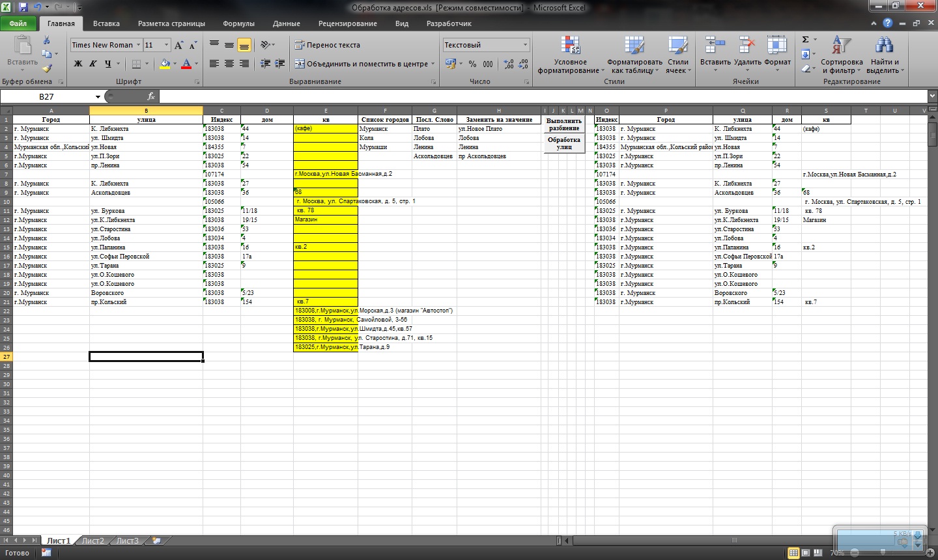Viewport: 938px width, 560px height.
Task: Increase the cell indent
Action: tap(280, 64)
